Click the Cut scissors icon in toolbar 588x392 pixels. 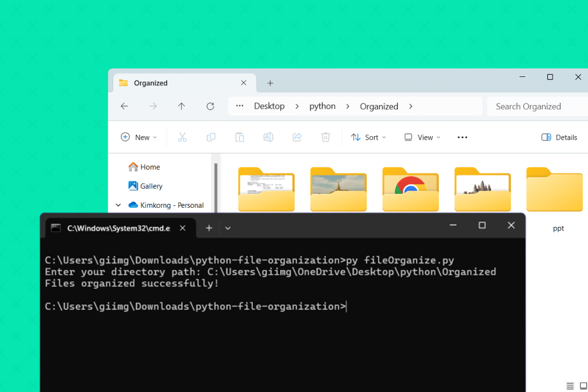click(182, 137)
